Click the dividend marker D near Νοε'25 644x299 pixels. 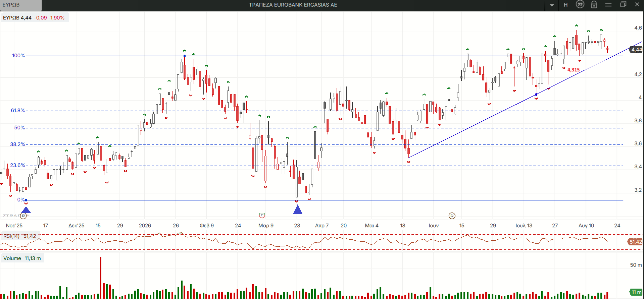[x=23, y=216]
